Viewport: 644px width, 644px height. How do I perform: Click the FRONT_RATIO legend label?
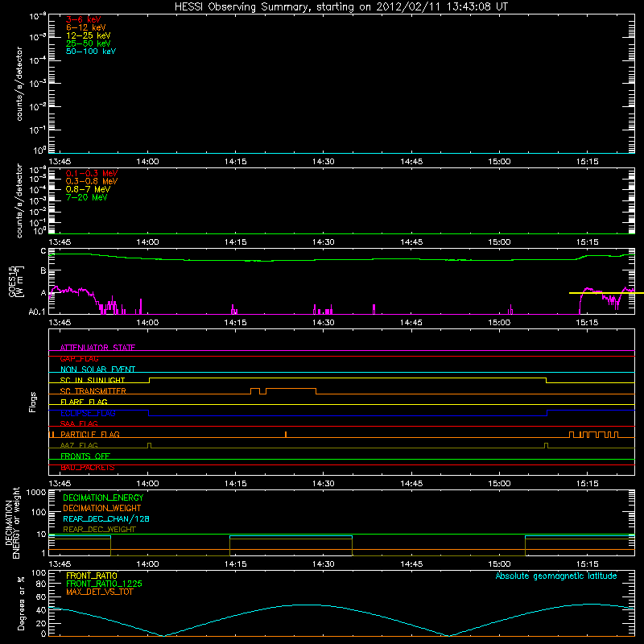pos(92,576)
